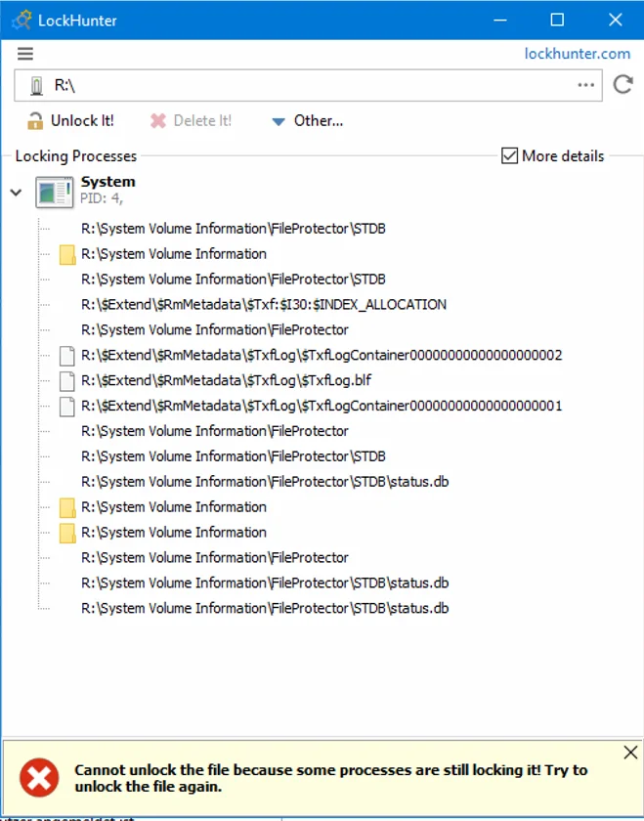The width and height of the screenshot is (644, 821).
Task: Click the Unlock It! button
Action: click(70, 121)
